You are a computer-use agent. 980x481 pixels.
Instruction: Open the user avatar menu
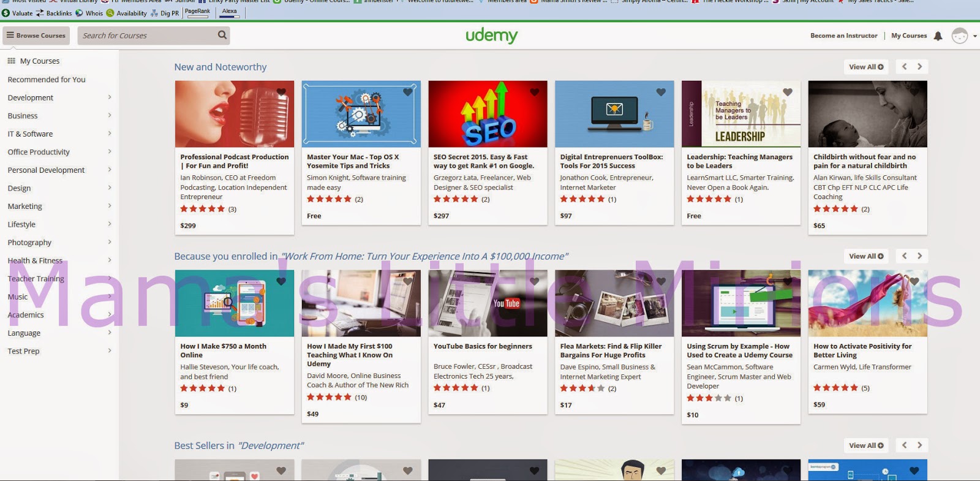pos(960,36)
